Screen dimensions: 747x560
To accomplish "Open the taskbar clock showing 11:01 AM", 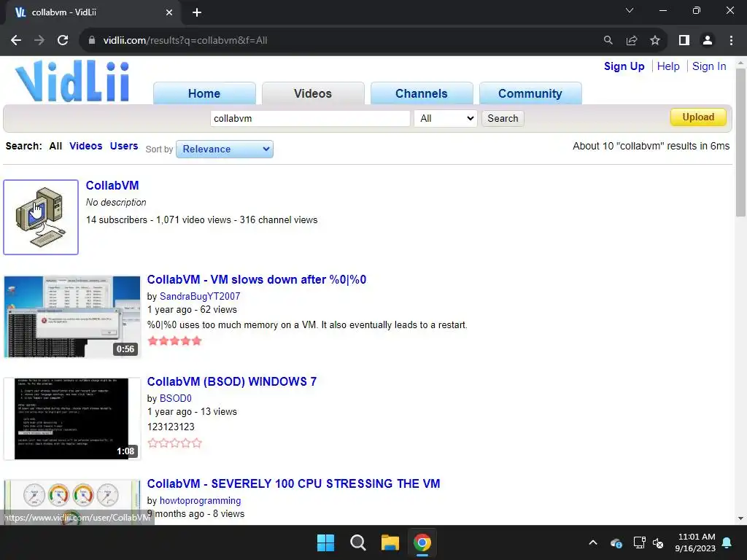I will pyautogui.click(x=695, y=542).
